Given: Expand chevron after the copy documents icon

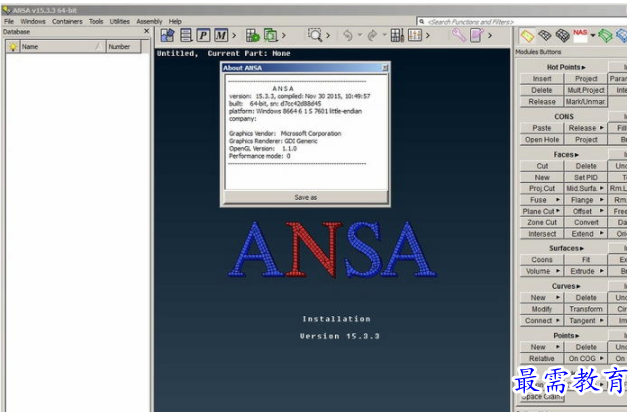Looking at the screenshot, I should pyautogui.click(x=284, y=36).
